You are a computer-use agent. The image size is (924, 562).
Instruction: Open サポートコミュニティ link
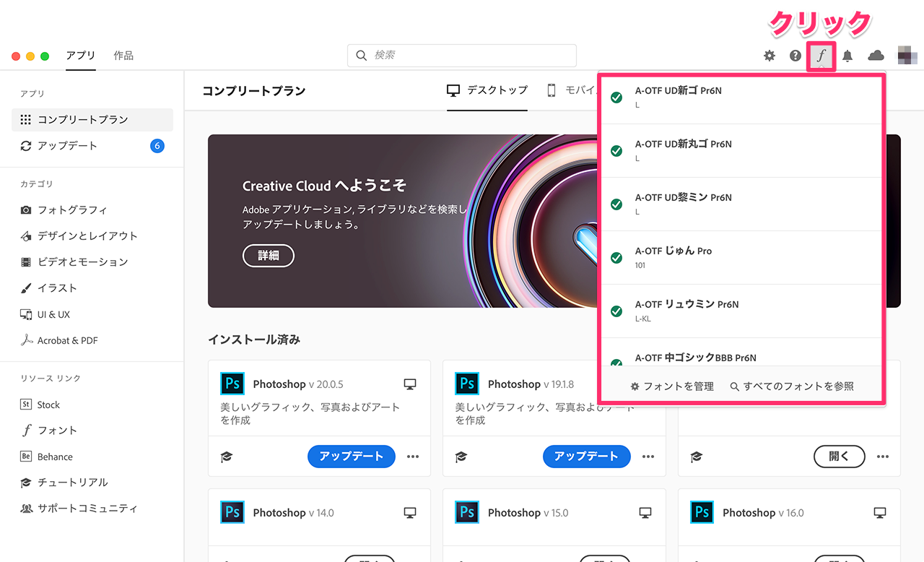79,509
